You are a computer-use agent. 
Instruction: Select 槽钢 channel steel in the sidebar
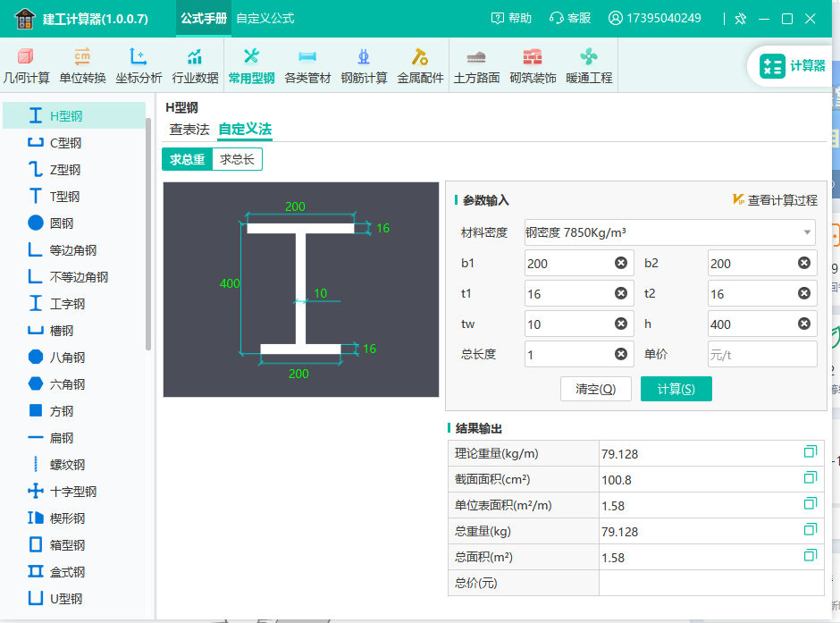(74, 330)
